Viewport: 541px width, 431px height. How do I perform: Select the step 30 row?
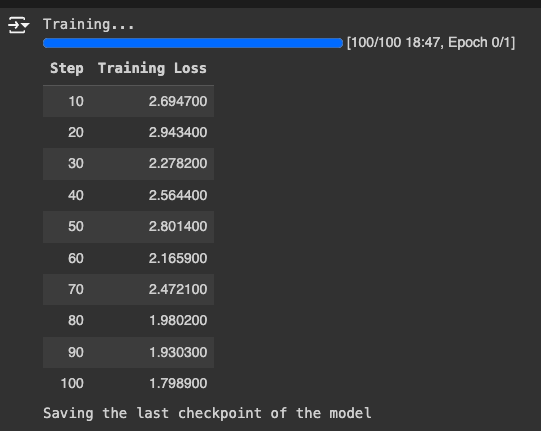[x=128, y=164]
